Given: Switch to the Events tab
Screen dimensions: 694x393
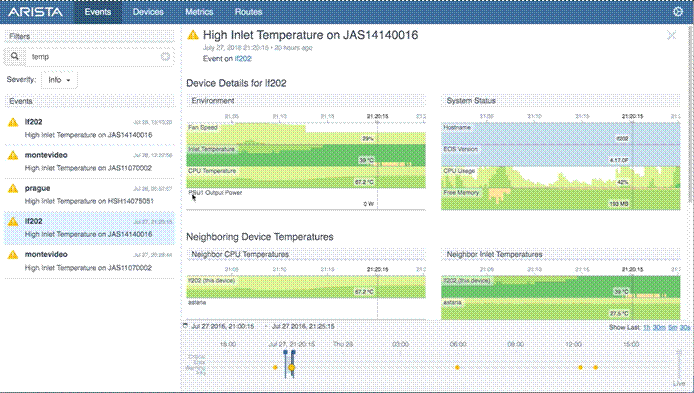Looking at the screenshot, I should point(98,12).
